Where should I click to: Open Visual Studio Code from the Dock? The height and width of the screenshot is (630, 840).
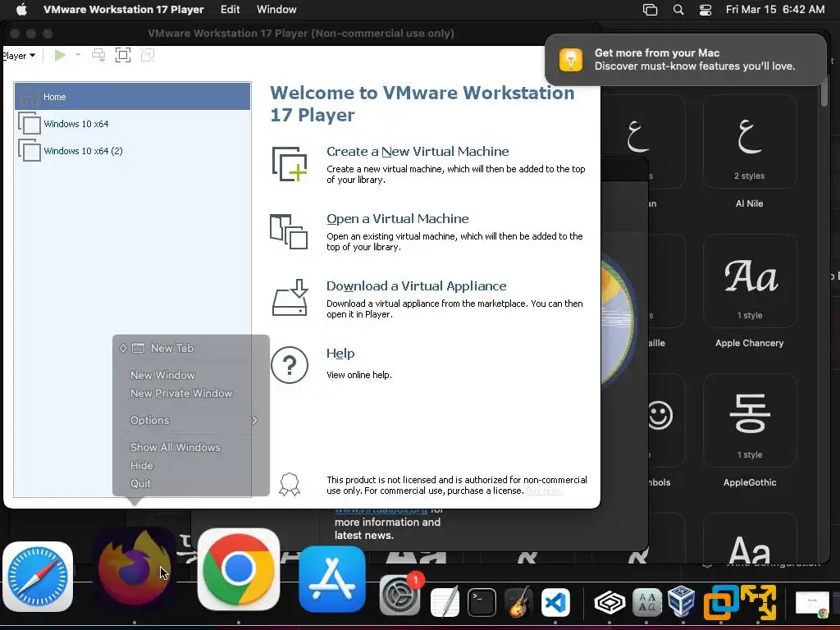(x=555, y=602)
